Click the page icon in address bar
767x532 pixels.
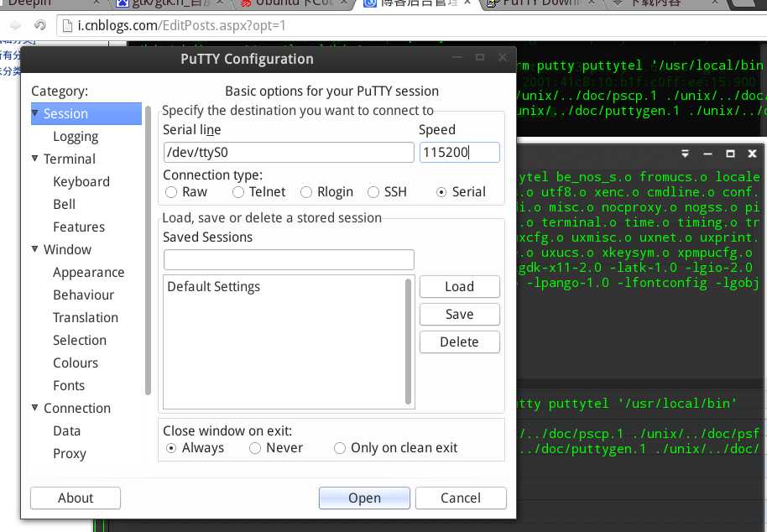tap(67, 25)
